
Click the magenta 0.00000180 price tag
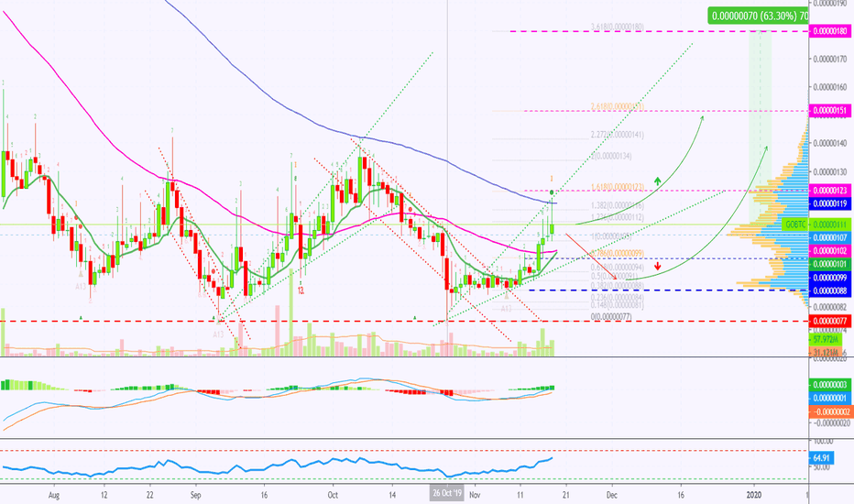830,31
